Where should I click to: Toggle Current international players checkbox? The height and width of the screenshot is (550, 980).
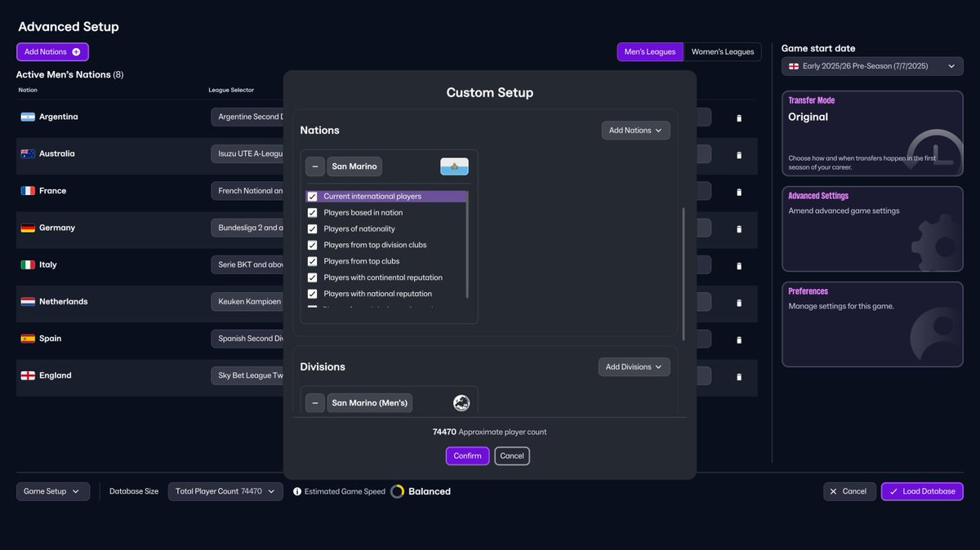click(312, 197)
